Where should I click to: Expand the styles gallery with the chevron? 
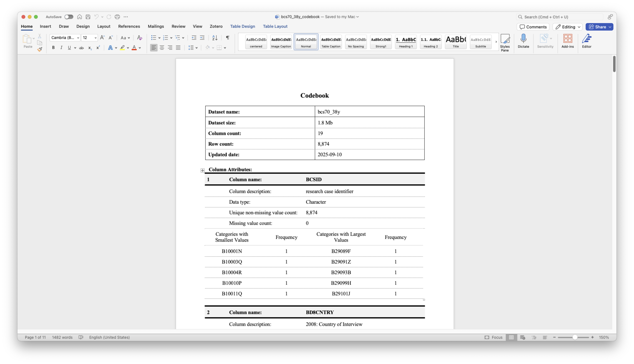point(496,42)
